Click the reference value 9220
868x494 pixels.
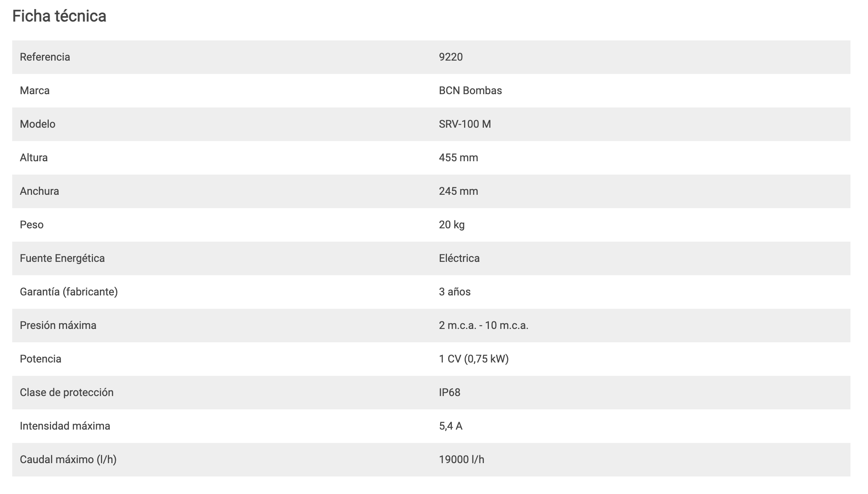(451, 57)
